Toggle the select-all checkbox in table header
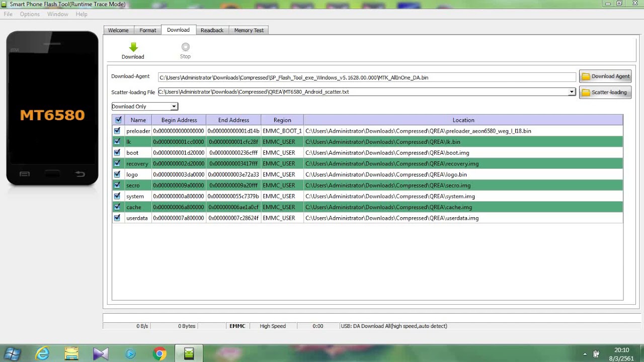 [118, 120]
